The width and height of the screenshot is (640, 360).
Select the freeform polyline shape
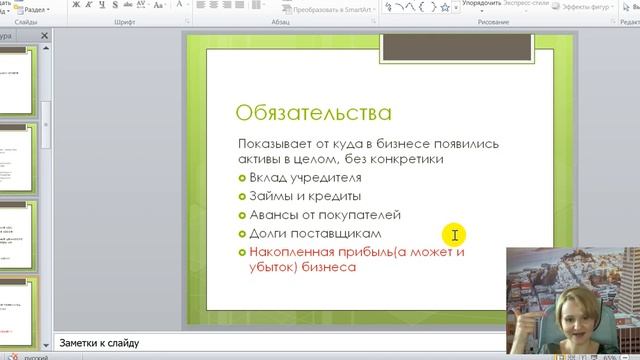coord(410,7)
